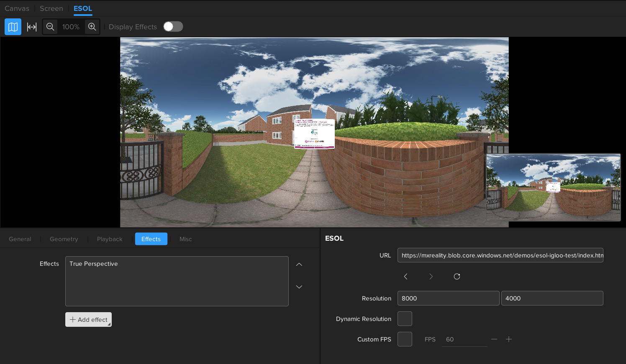
Task: Open the Add effect dropdown
Action: (x=88, y=320)
